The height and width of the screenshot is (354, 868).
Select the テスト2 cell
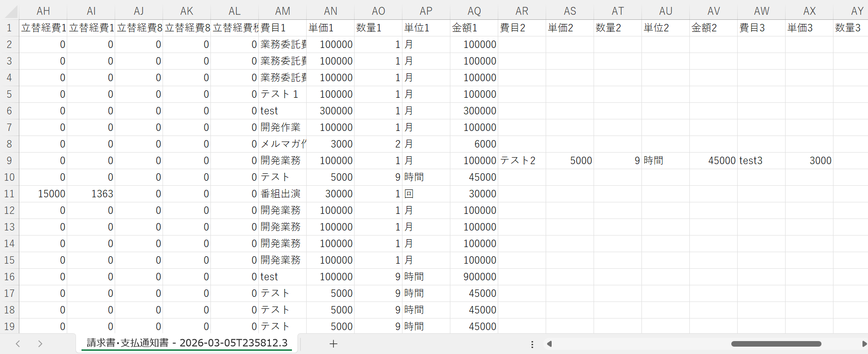522,160
